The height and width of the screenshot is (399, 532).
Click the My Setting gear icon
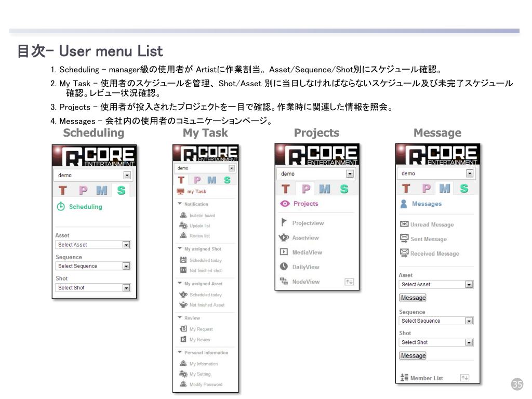(x=183, y=374)
